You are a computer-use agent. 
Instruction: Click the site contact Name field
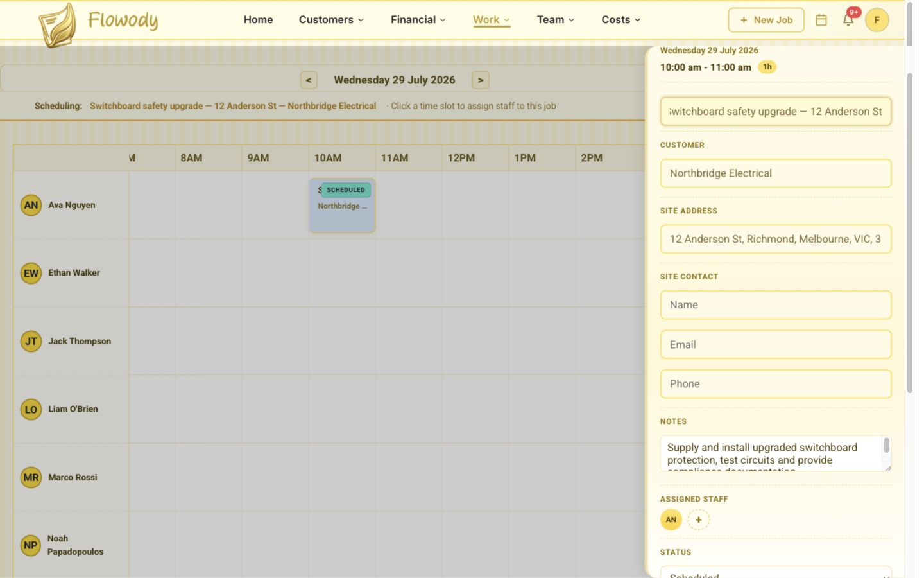pos(776,305)
